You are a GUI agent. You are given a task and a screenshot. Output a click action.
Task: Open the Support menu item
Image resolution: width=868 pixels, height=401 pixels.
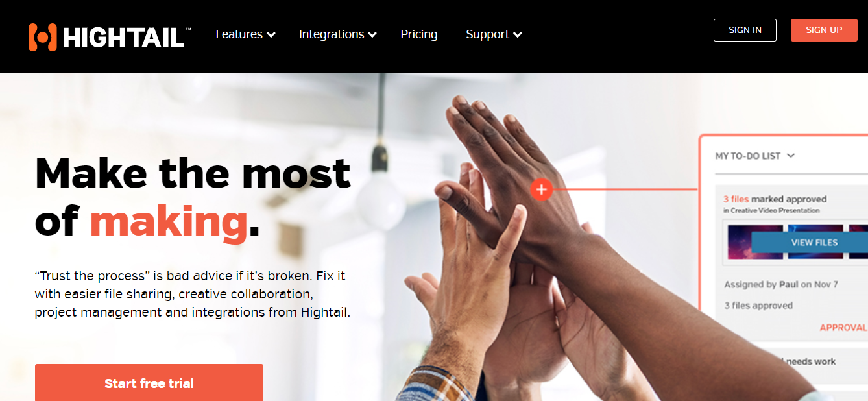click(487, 34)
